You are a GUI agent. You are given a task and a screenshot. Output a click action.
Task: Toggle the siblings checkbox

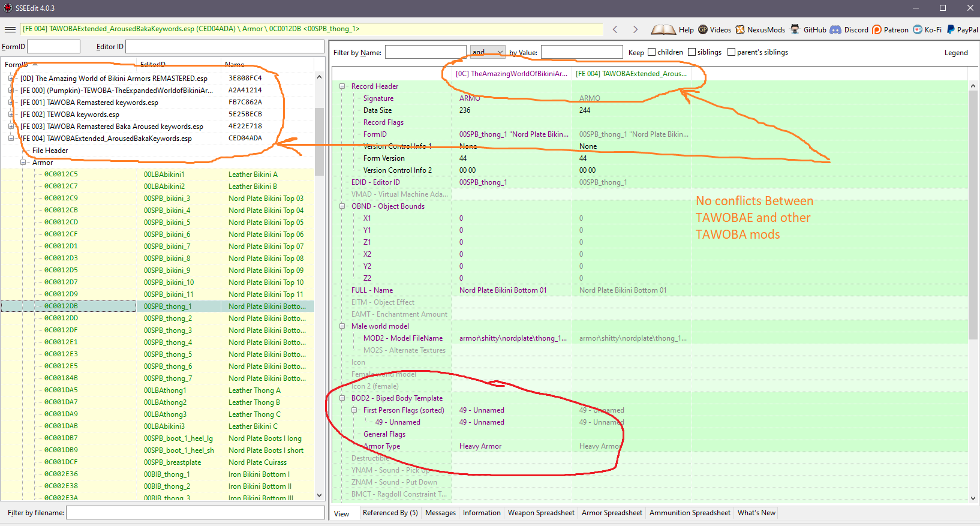(692, 52)
